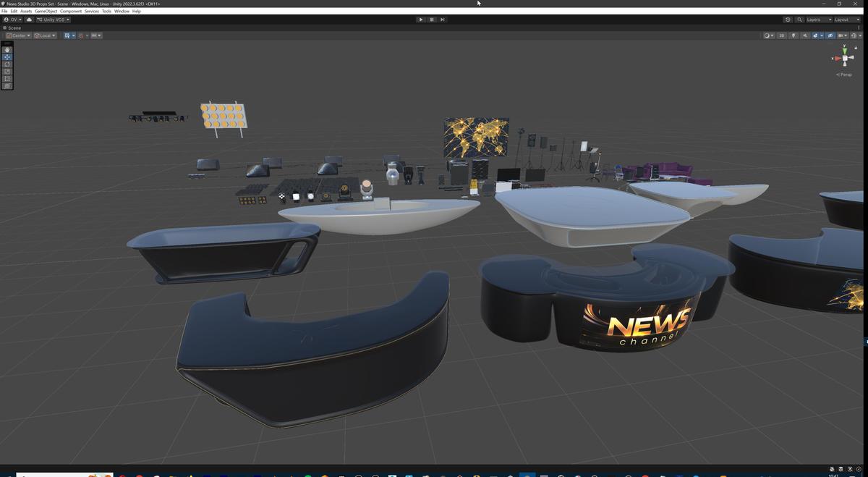Select the Rect tool

coord(7,78)
